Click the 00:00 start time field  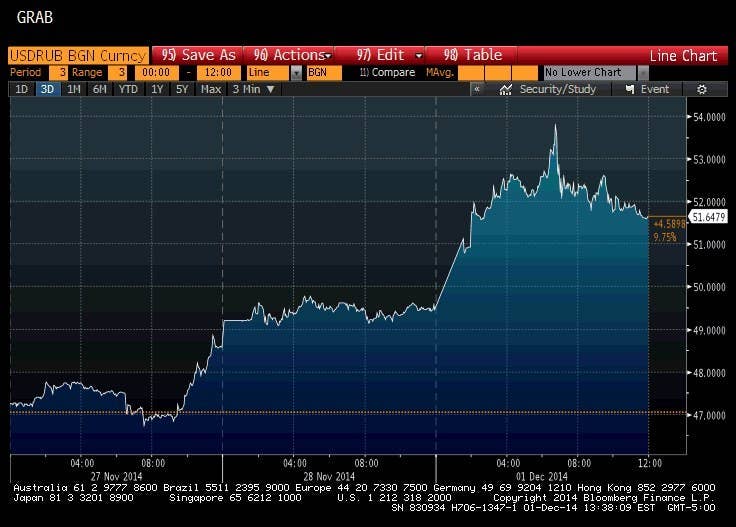160,73
